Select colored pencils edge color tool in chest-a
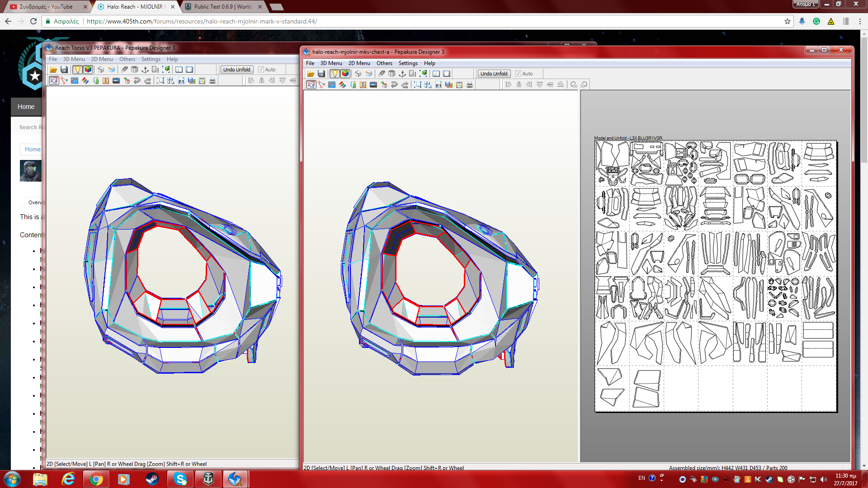The width and height of the screenshot is (868, 488). tap(342, 84)
